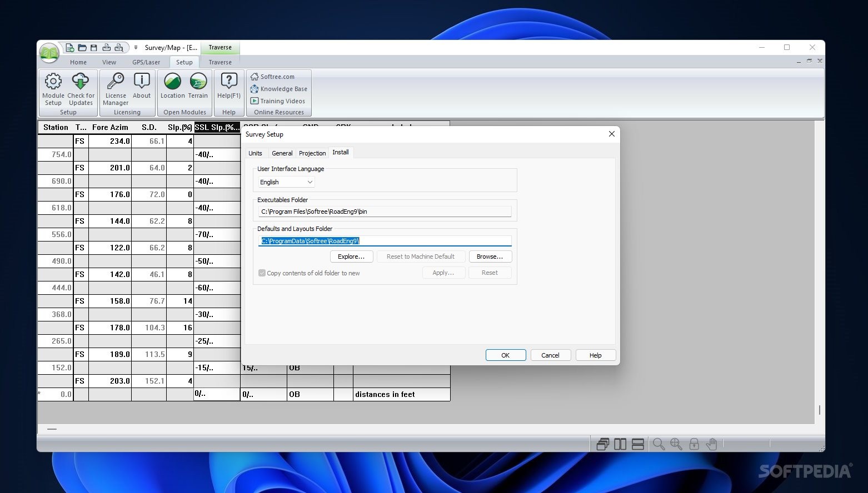This screenshot has width=868, height=493.
Task: Click the tile vertically status bar icon
Action: (620, 444)
